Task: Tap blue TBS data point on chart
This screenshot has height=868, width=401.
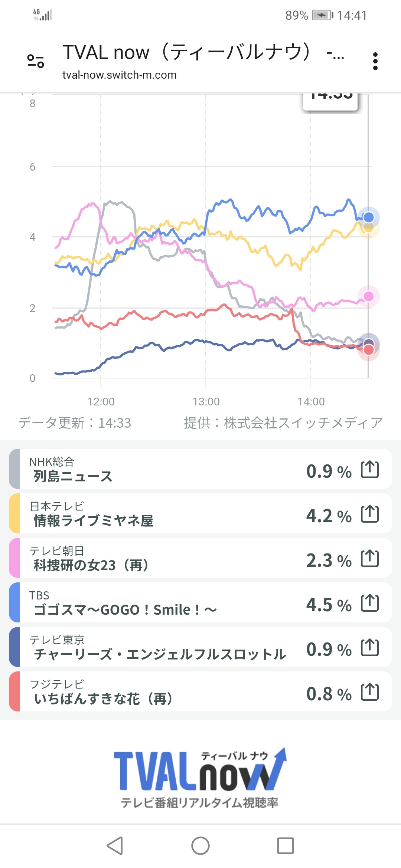Action: pyautogui.click(x=368, y=217)
